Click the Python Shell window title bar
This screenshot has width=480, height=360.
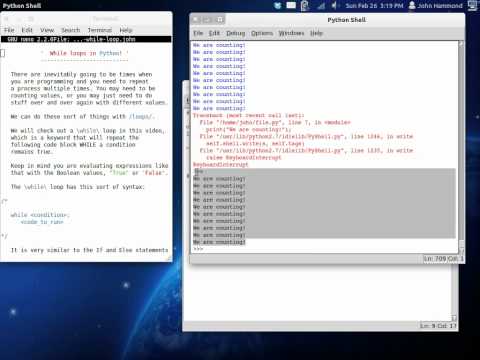coord(346,20)
